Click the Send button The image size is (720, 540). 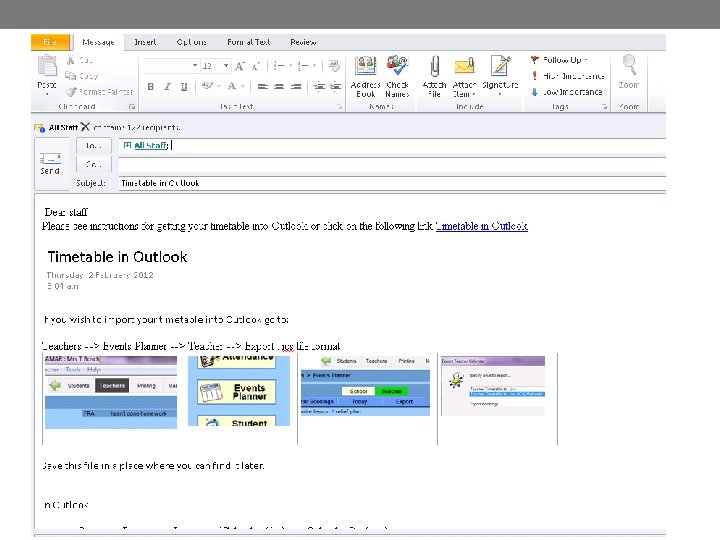click(50, 164)
